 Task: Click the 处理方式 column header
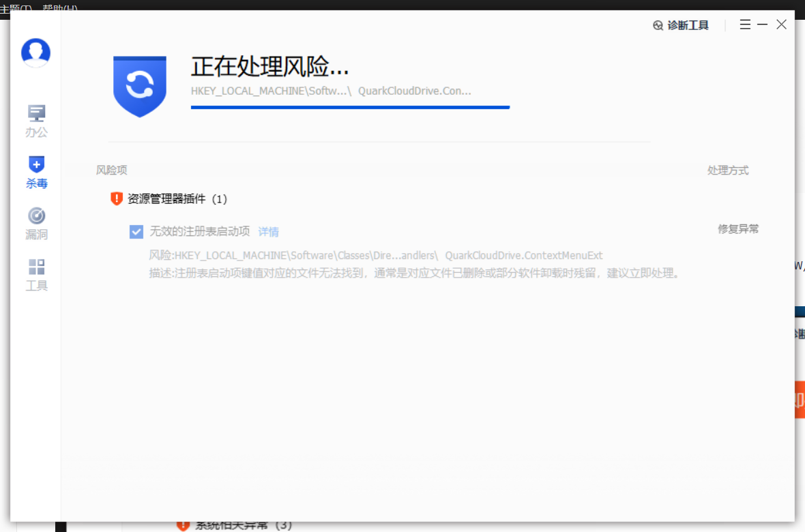pyautogui.click(x=727, y=170)
